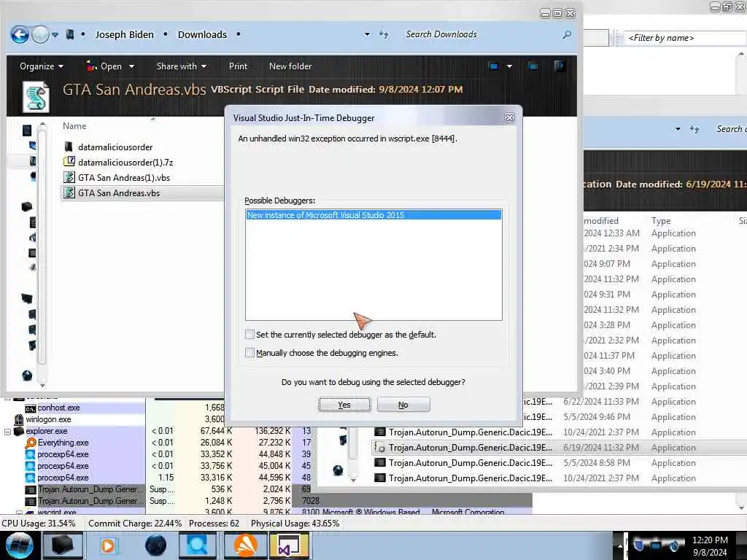Select New instance of Microsoft Visual Studio 2015
The width and height of the screenshot is (747, 560).
[x=373, y=215]
